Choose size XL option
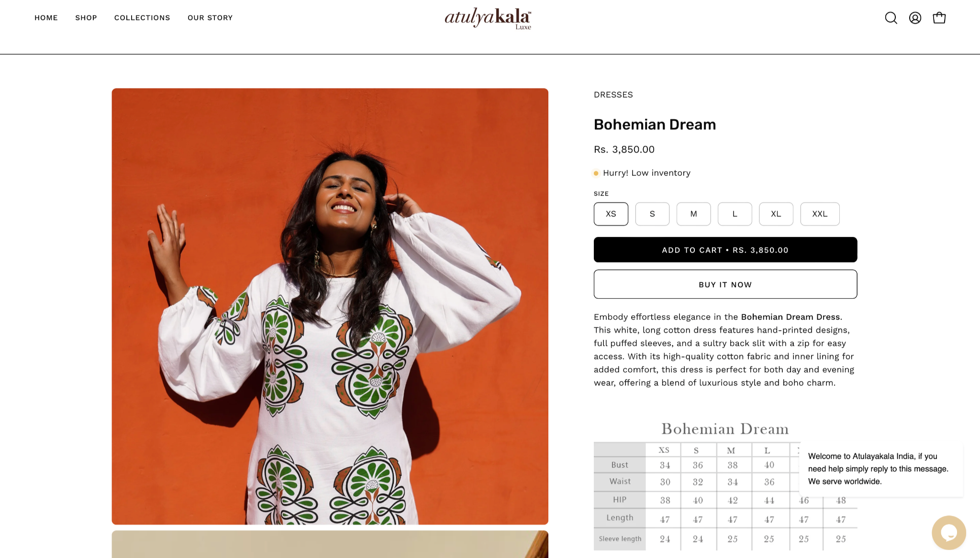 [776, 214]
